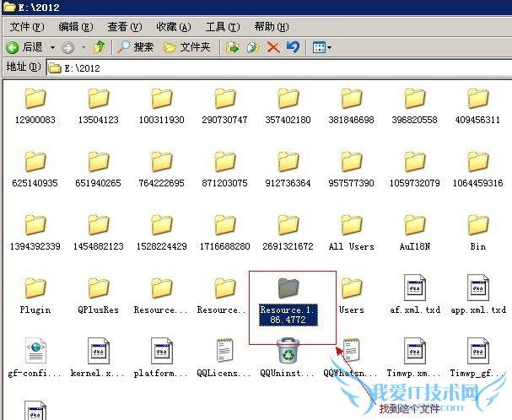This screenshot has width=512, height=420.
Task: Select folder 1064459316
Action: [477, 170]
